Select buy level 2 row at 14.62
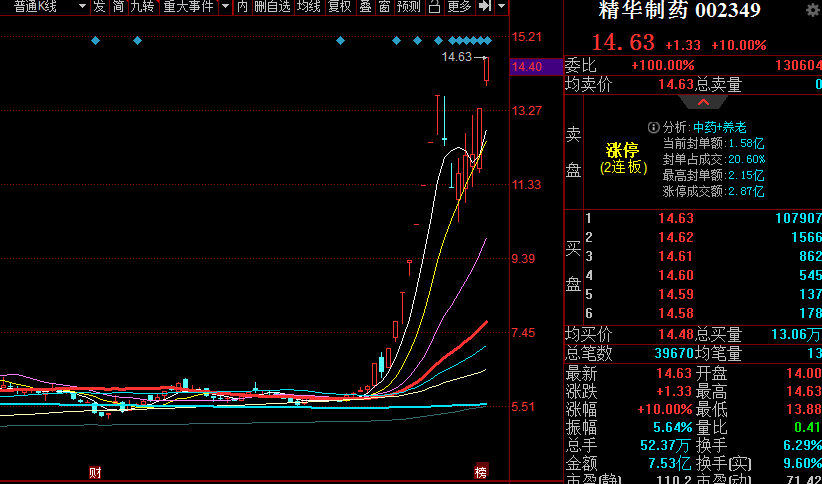The width and height of the screenshot is (822, 484). 702,237
